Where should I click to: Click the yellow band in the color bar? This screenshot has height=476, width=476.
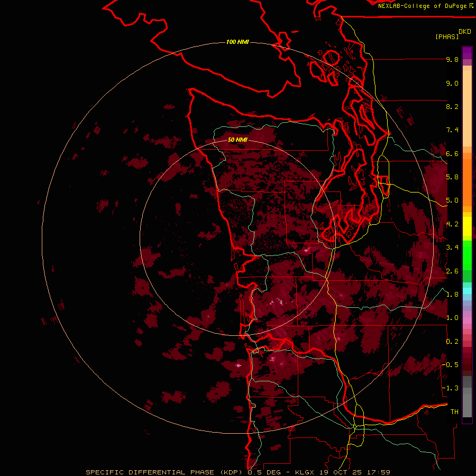click(x=467, y=226)
